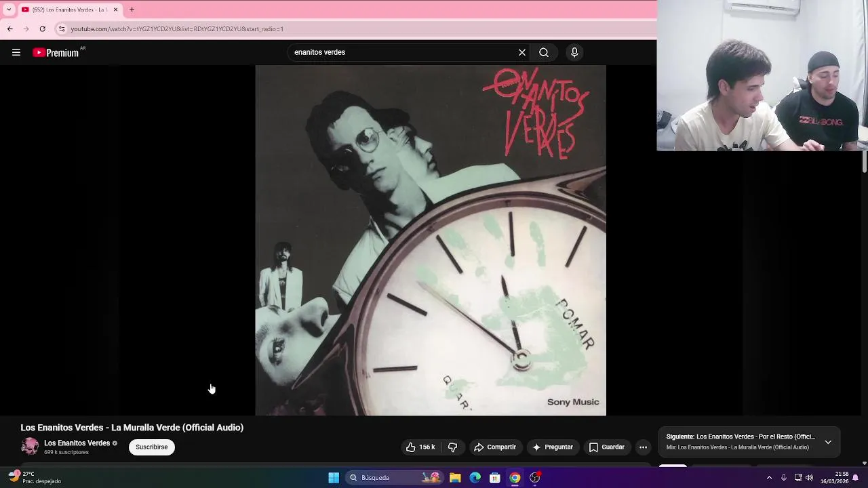Click the taskbar Búsqueda search box
Image resolution: width=868 pixels, height=488 pixels.
[x=394, y=478]
